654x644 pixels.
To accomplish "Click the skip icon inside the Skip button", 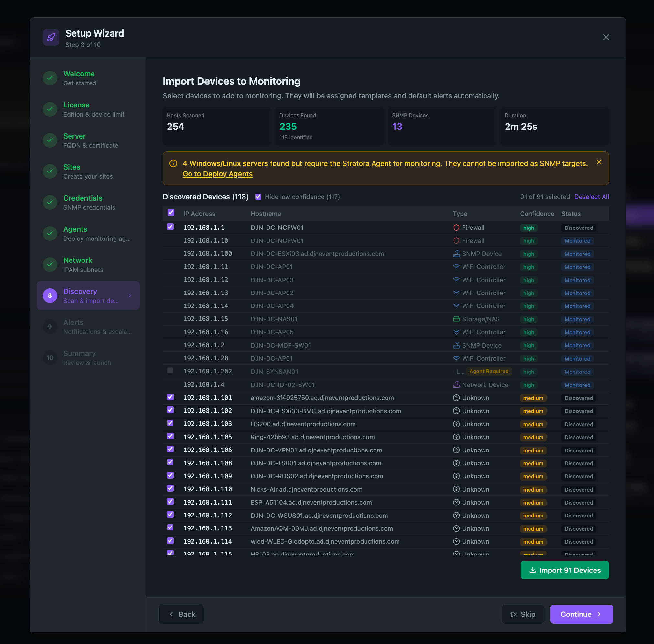I will coord(514,614).
